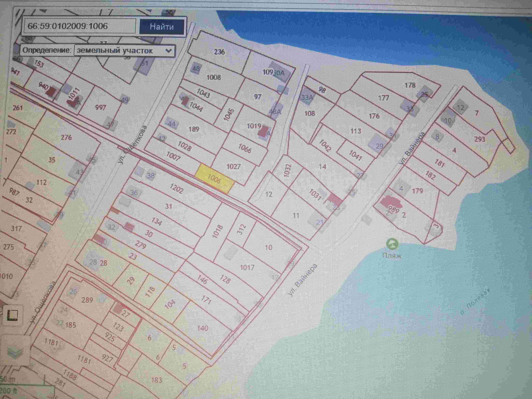Click the dark red building on parcel 940
Viewport: 532px width, 399px height.
(51, 92)
